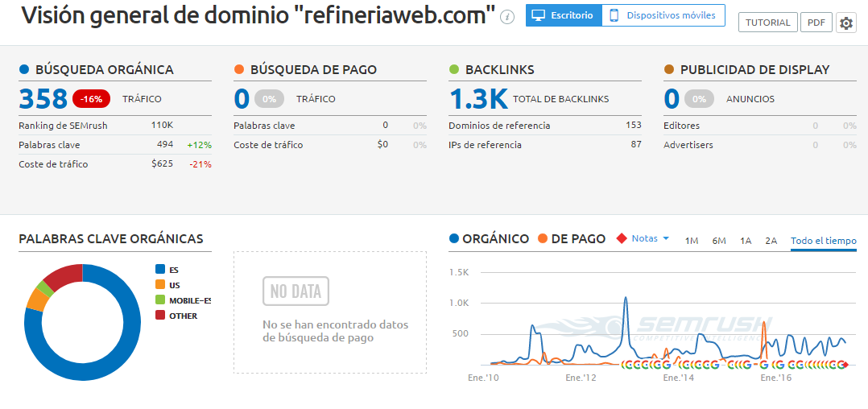Select the MOBILE-ES legend color swatch
868x409 pixels.
click(160, 300)
